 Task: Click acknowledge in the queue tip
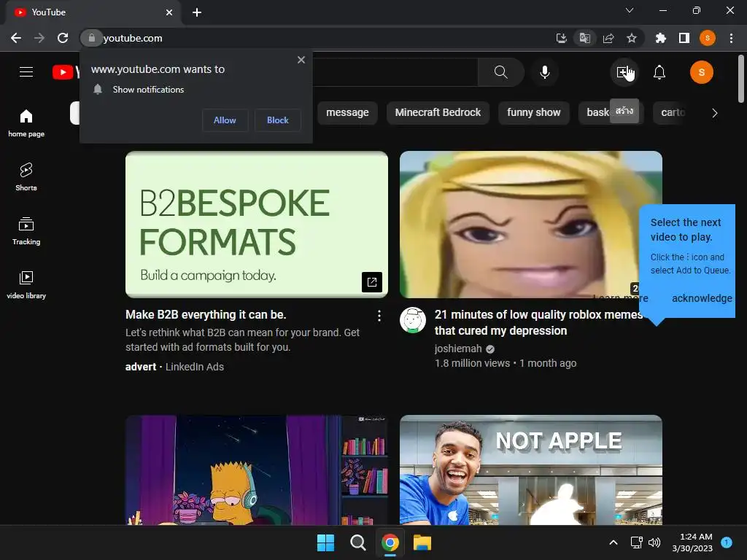click(x=702, y=298)
